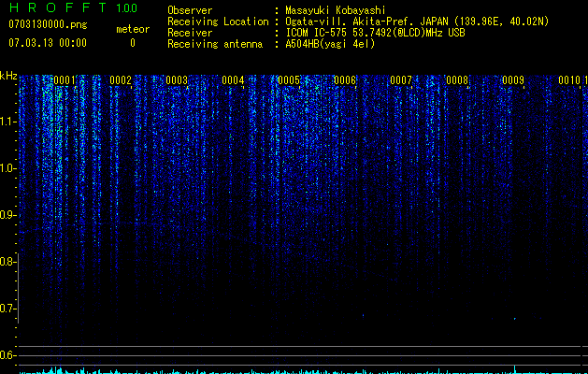Click time marker 0005
Image resolution: width=588 pixels, height=374 pixels.
[x=289, y=79]
